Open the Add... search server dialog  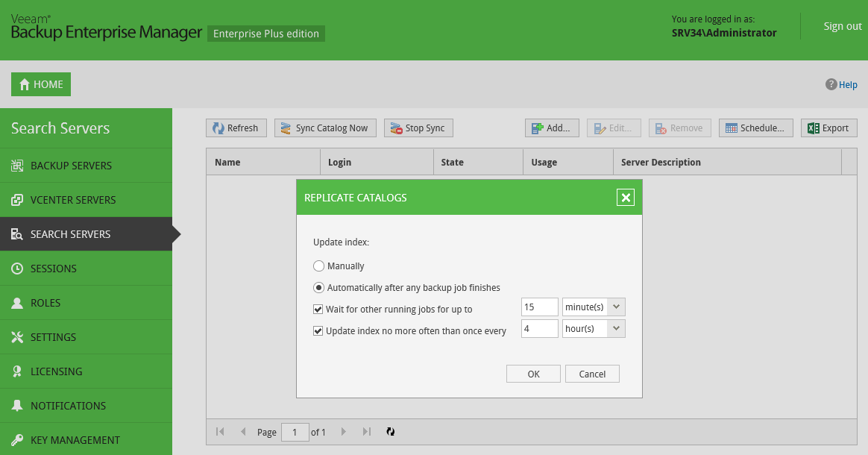point(552,128)
